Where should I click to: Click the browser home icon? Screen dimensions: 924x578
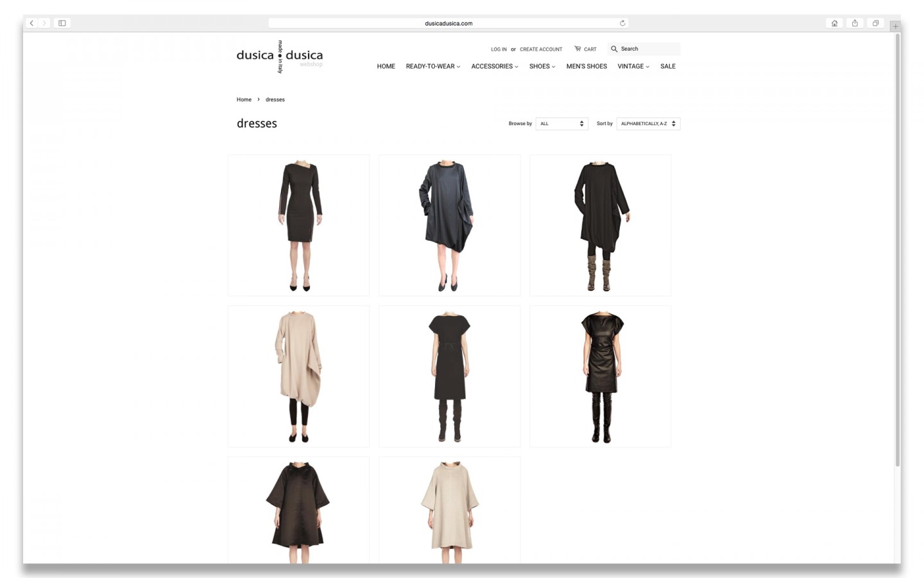point(834,23)
